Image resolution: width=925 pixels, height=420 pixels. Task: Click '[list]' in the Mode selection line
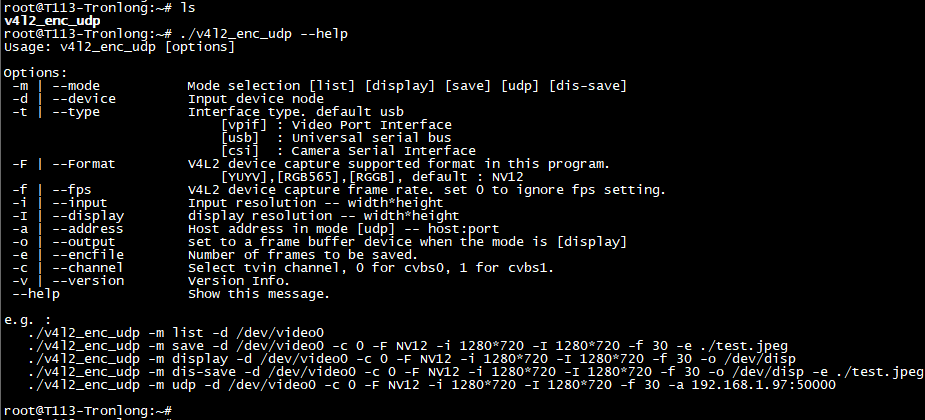(332, 86)
